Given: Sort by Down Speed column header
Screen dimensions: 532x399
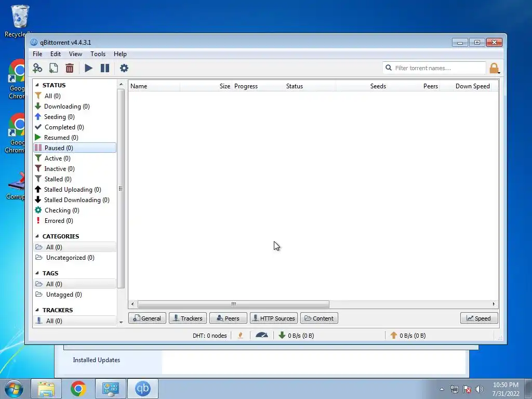Looking at the screenshot, I should (466, 86).
